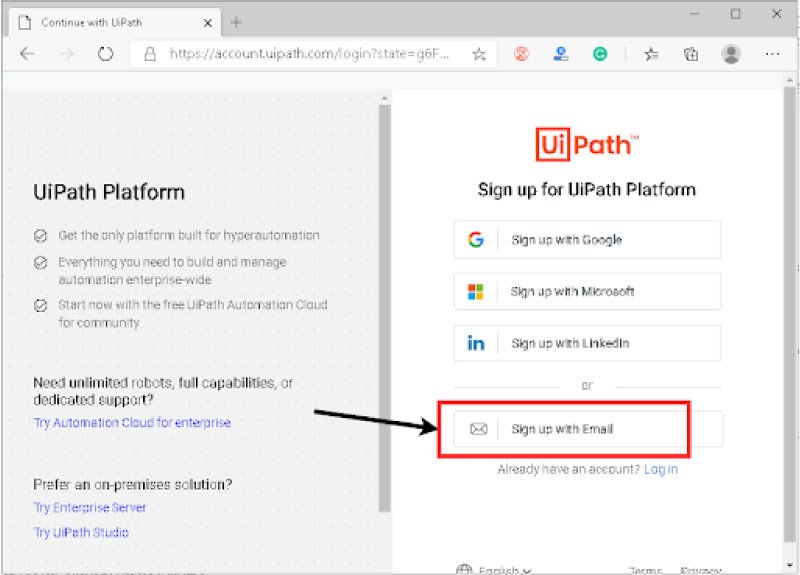Screen dimensions: 800x575
Task: Open the Try UiPath Studio link
Action: [81, 532]
